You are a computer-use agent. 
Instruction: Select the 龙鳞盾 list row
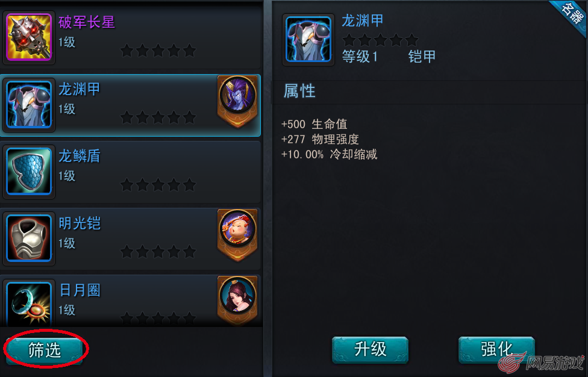(131, 172)
